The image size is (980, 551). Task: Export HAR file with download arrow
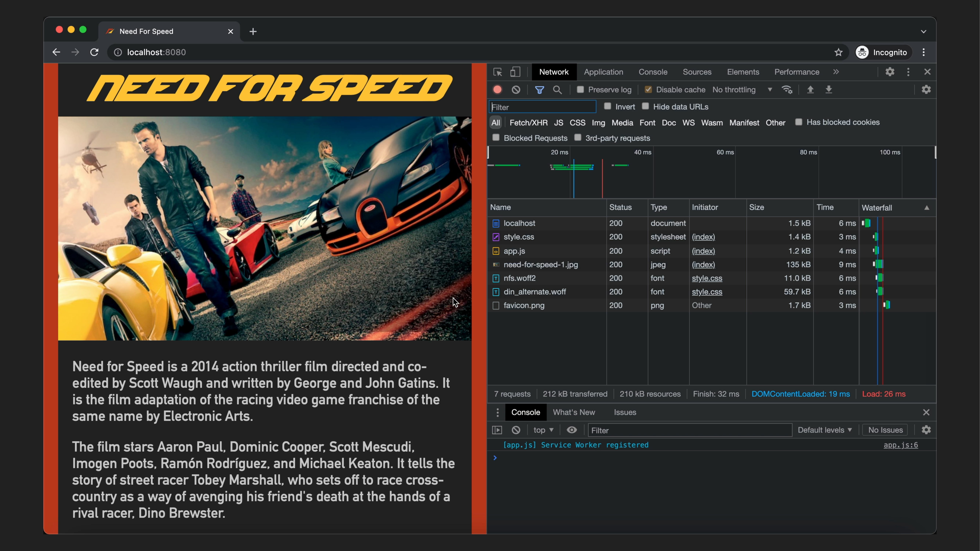[829, 90]
